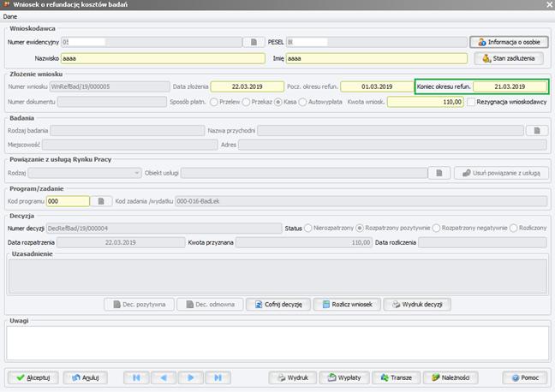This screenshot has width=555, height=392.
Task: Click the Obiekt usługi field
Action: coord(304,173)
